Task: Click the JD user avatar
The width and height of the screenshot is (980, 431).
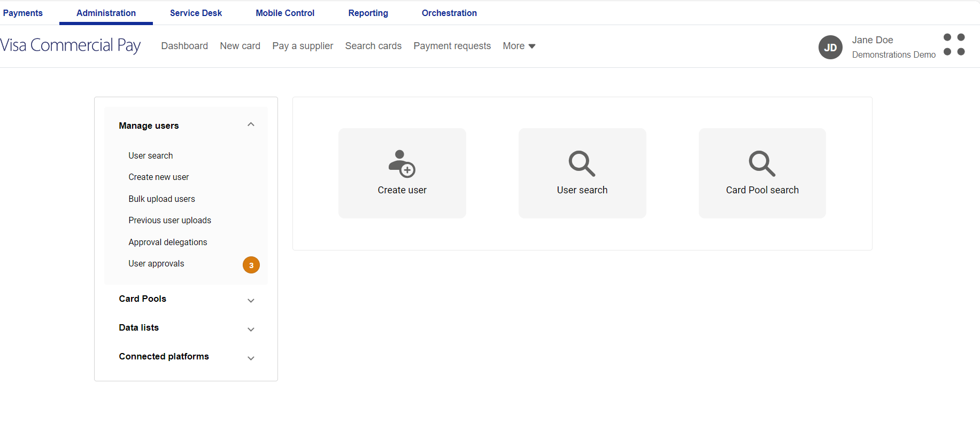Action: click(830, 48)
